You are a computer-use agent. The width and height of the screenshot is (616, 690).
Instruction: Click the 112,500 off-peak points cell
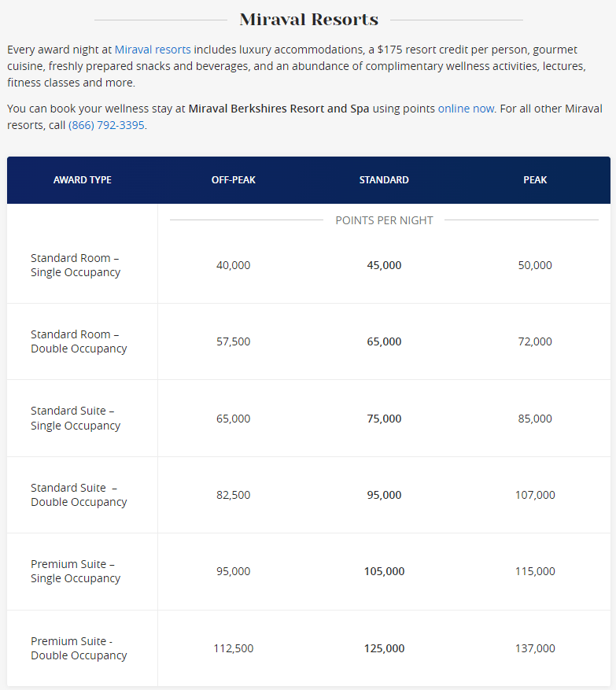click(234, 648)
